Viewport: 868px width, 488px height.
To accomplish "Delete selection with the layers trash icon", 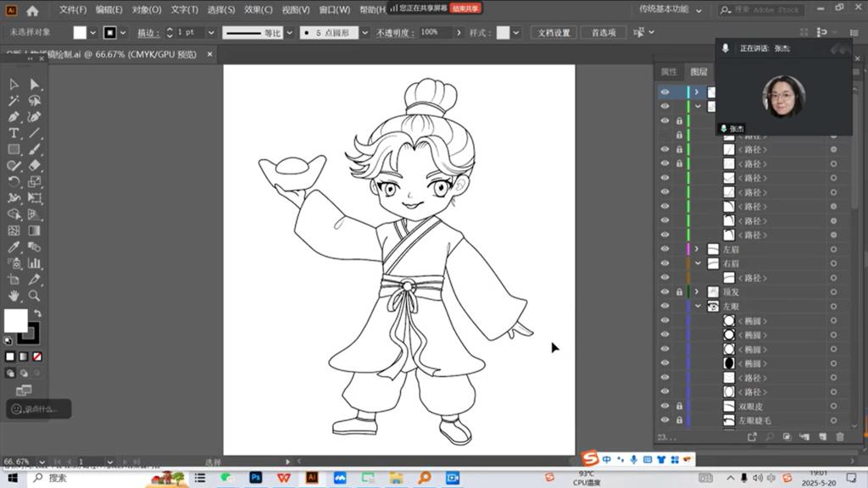I will (840, 437).
